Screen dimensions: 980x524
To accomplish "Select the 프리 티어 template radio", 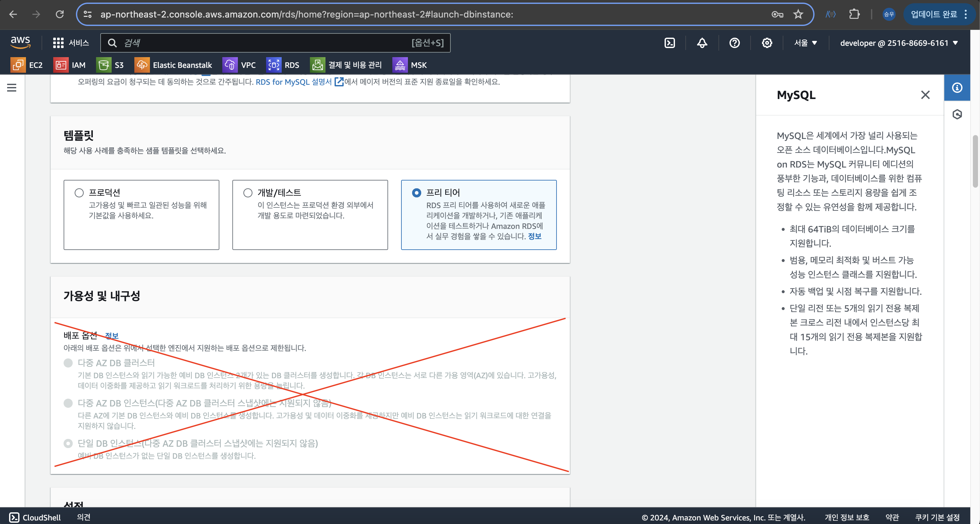I will pyautogui.click(x=417, y=193).
